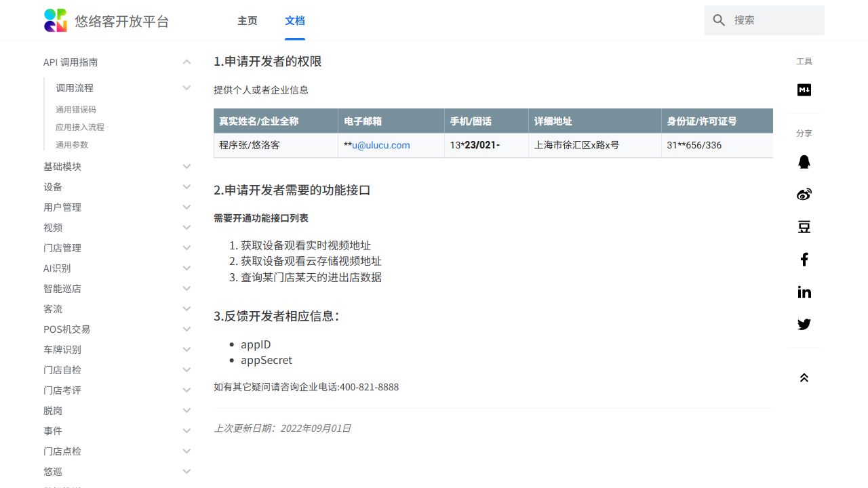Click the Ulucu open platform logo
Screen dimensions: 868x488
coord(56,20)
